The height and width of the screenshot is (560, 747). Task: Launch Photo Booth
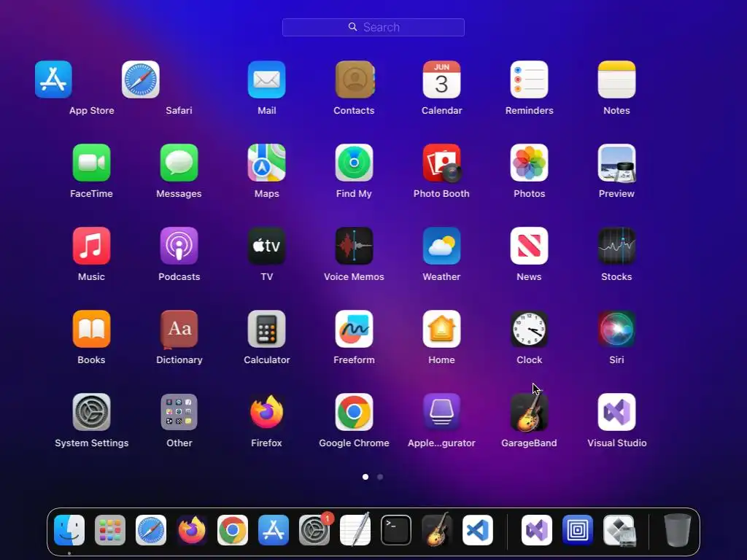(x=441, y=163)
